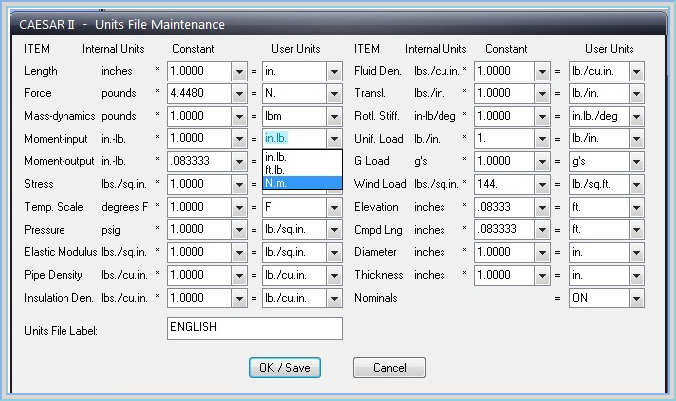
Task: Click the Elevation constant .08333 field
Action: click(x=504, y=207)
